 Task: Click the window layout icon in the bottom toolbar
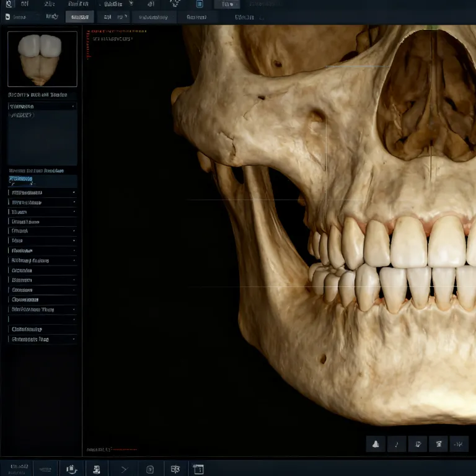click(198, 469)
